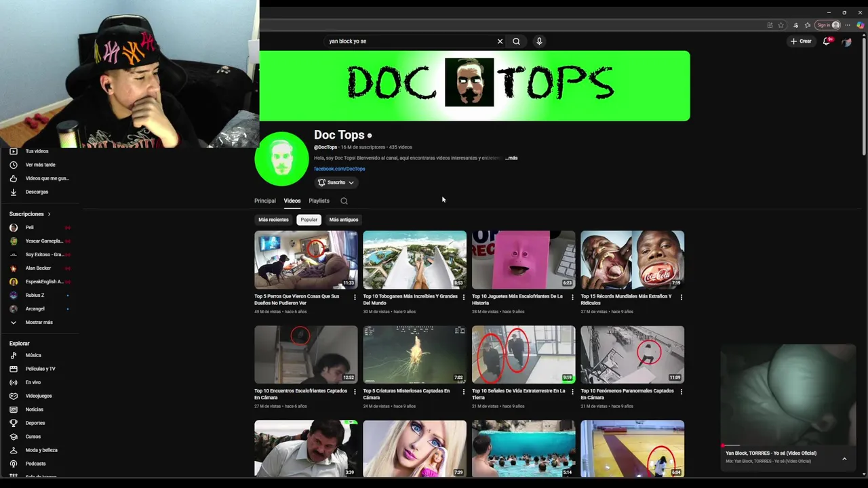868x488 pixels.
Task: Select the Videos tab
Action: coord(292,201)
